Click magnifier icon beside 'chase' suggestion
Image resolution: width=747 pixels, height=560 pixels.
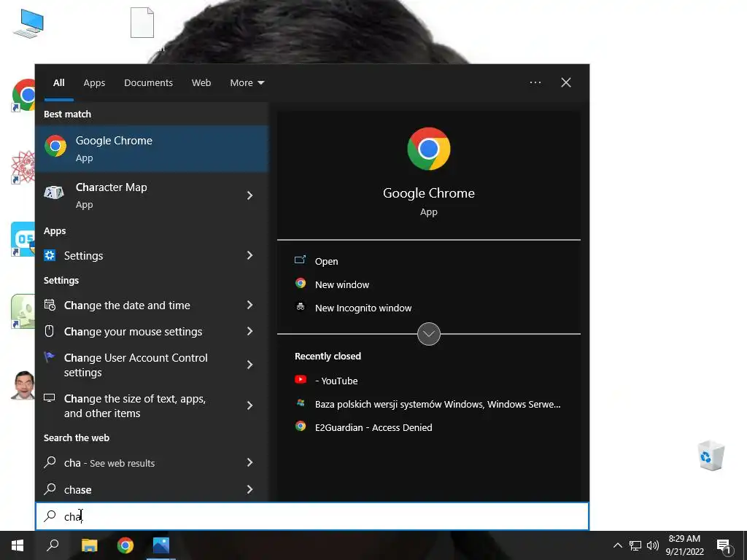point(50,489)
